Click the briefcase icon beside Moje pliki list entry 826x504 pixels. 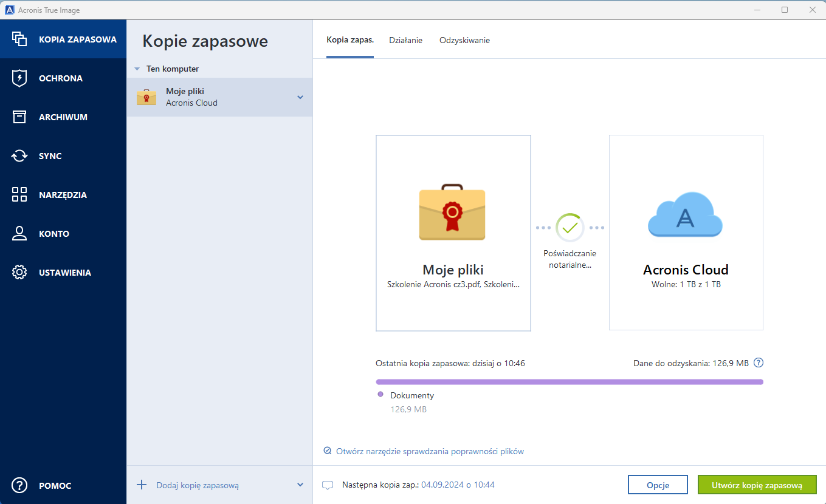(146, 97)
